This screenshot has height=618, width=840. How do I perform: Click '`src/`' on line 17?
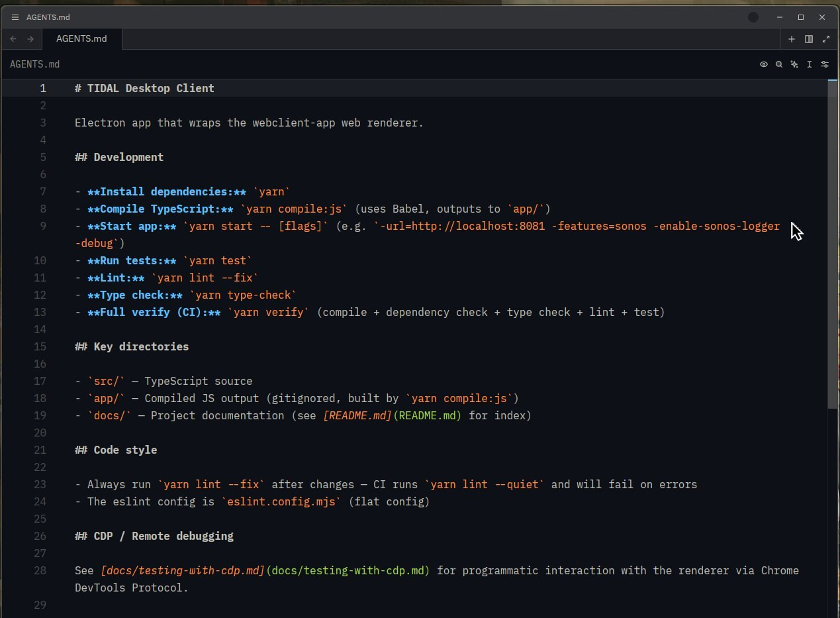107,381
